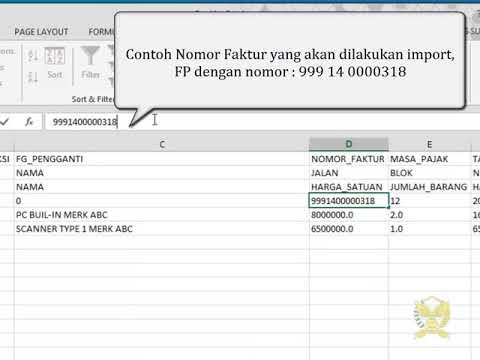Click NAMA cell beside JALAN
The width and height of the screenshot is (480, 360).
point(162,173)
